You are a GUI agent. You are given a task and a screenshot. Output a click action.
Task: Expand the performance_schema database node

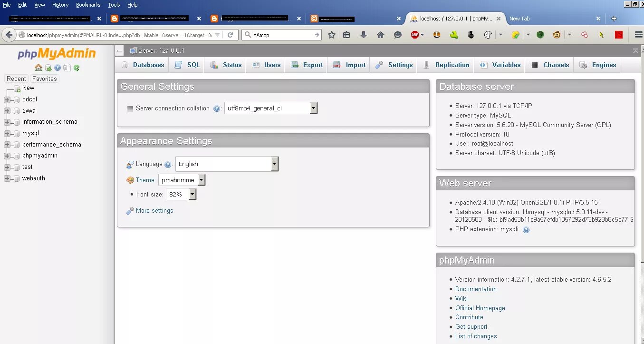click(x=7, y=145)
